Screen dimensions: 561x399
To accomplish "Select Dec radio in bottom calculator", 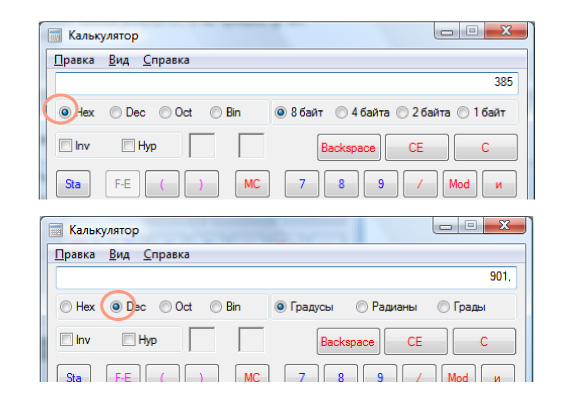I will click(x=116, y=307).
